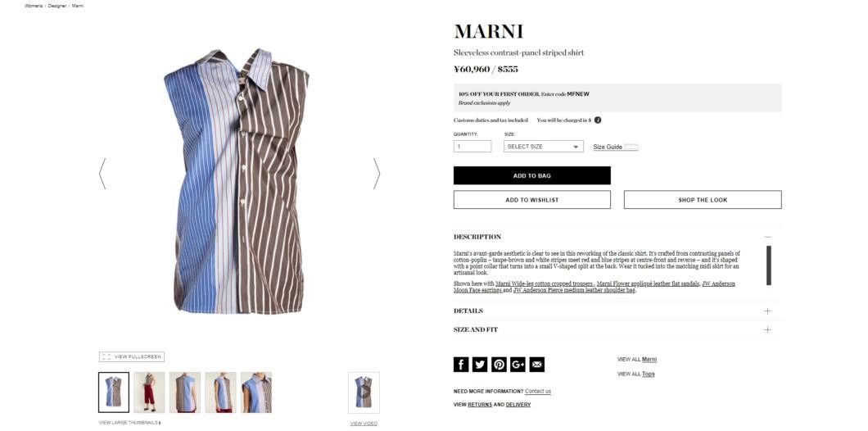This screenshot has width=868, height=431.
Task: Email this product via envelope icon
Action: 537,365
